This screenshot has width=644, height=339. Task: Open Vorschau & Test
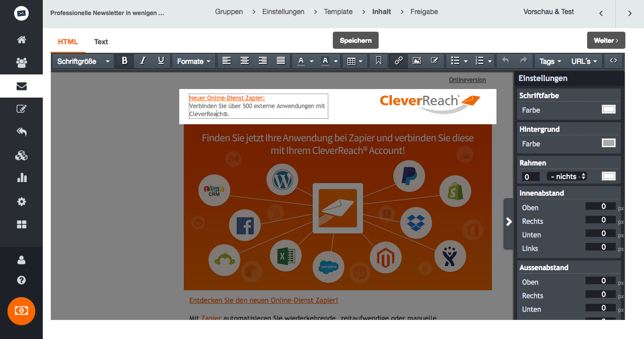(x=549, y=12)
